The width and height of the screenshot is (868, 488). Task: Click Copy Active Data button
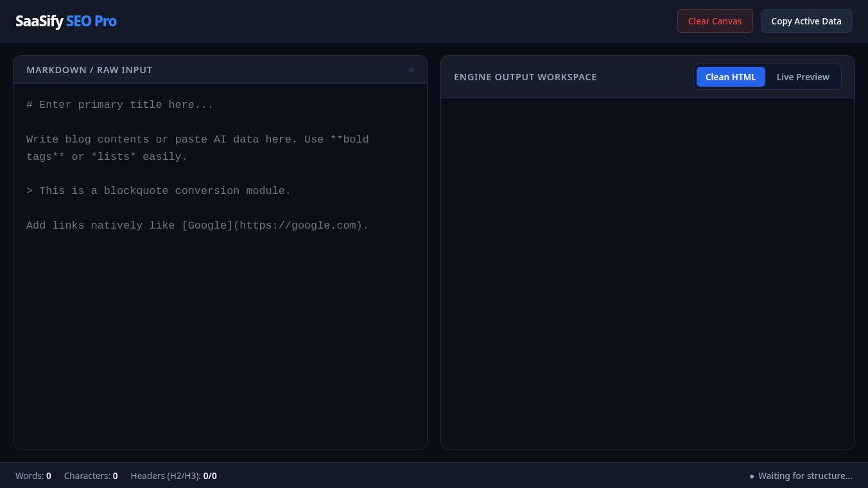point(806,21)
